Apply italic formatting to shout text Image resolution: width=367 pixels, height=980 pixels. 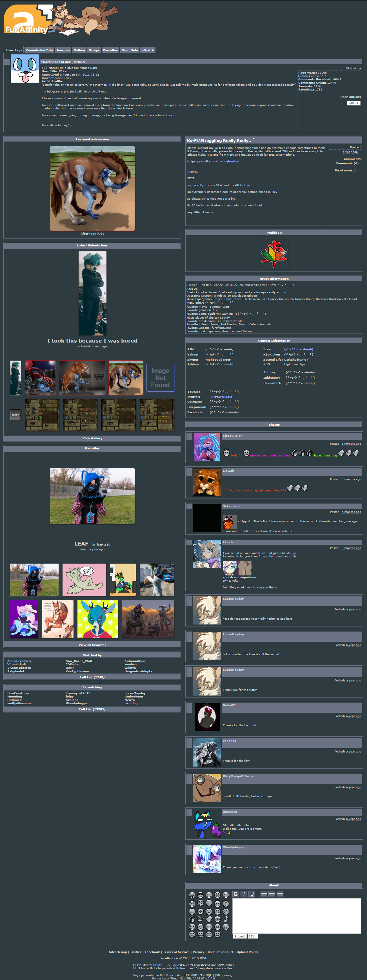point(244,894)
